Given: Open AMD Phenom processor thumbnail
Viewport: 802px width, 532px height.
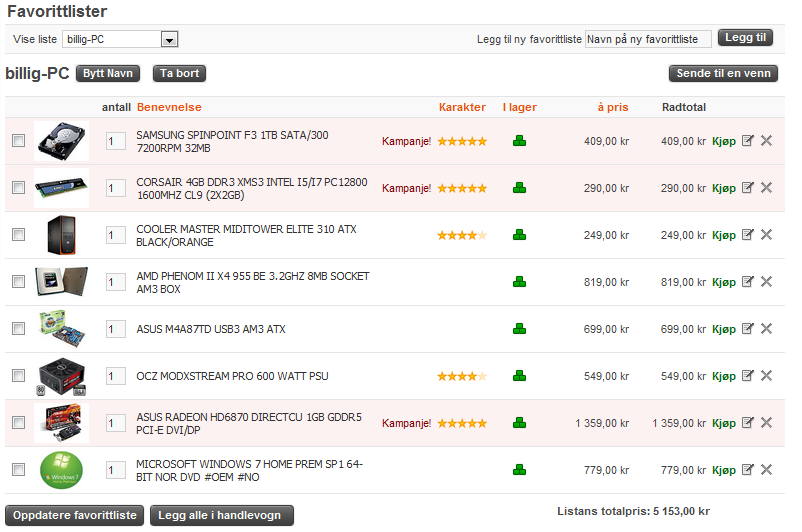Looking at the screenshot, I should tap(61, 281).
